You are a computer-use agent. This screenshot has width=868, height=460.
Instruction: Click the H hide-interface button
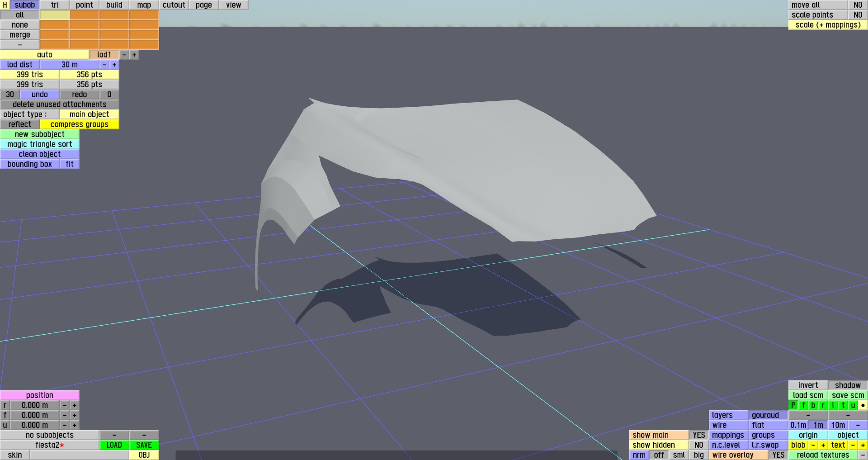[5, 5]
